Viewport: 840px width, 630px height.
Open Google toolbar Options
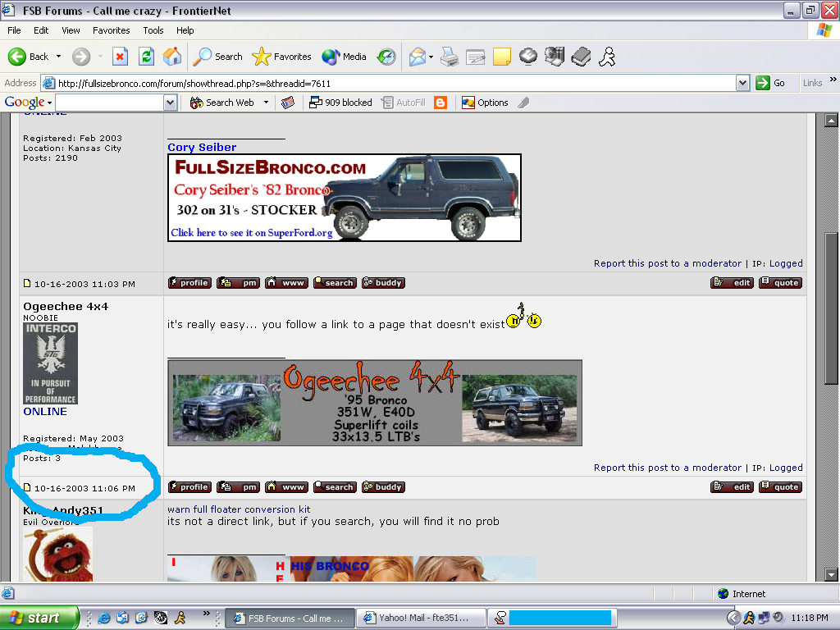click(x=485, y=103)
